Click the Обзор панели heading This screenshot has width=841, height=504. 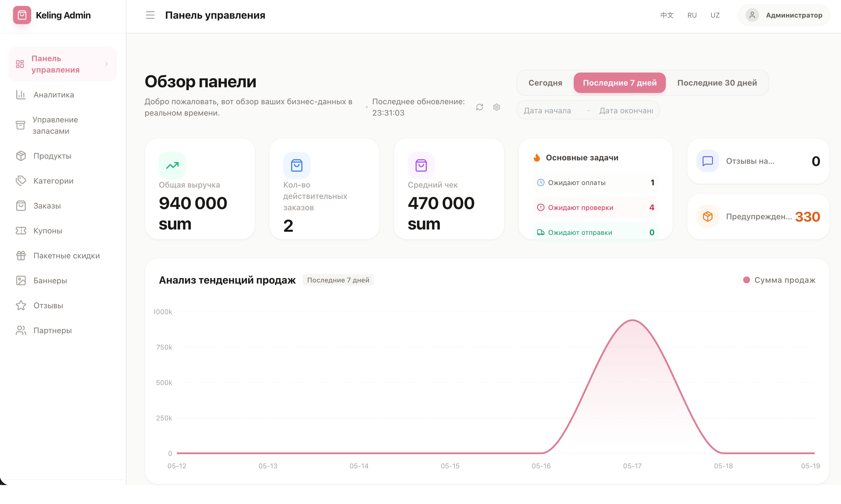[x=200, y=82]
